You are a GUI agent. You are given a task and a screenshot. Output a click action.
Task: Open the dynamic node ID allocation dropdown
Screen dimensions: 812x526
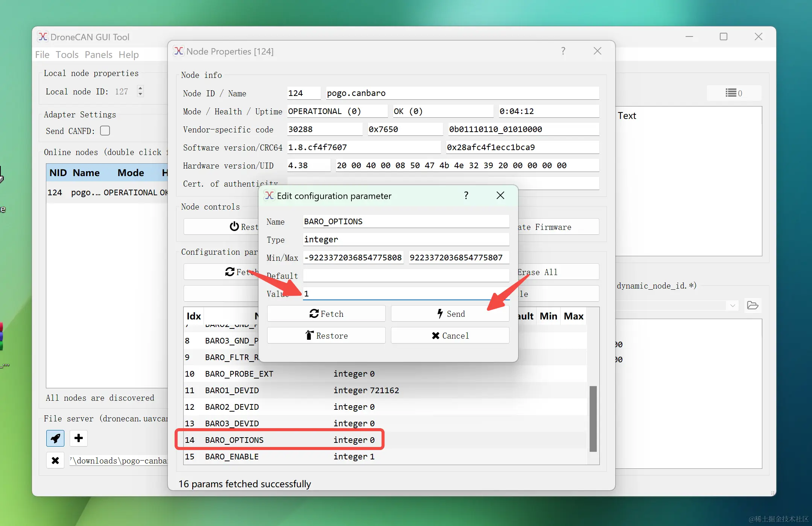[x=732, y=306]
